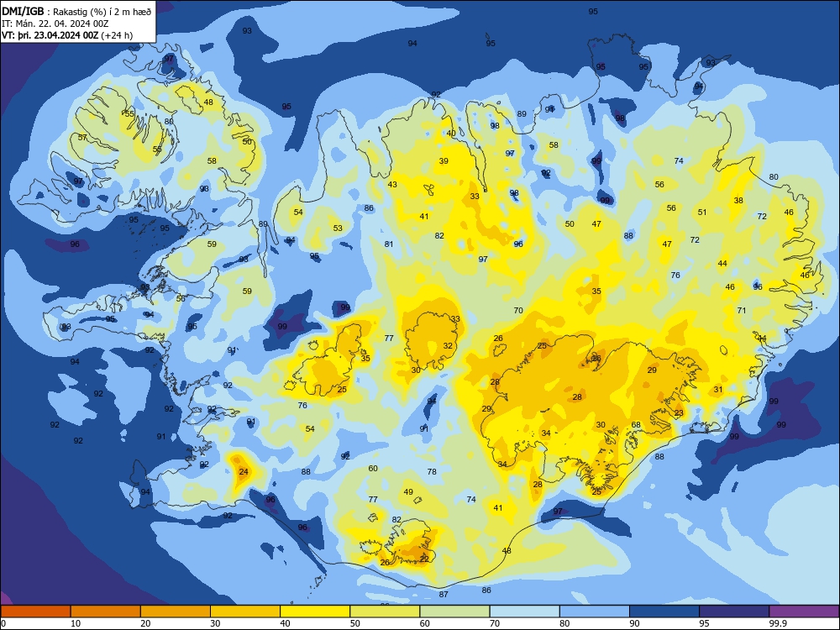Click the map humidity value '49'
This screenshot has height=630, width=840.
409,492
